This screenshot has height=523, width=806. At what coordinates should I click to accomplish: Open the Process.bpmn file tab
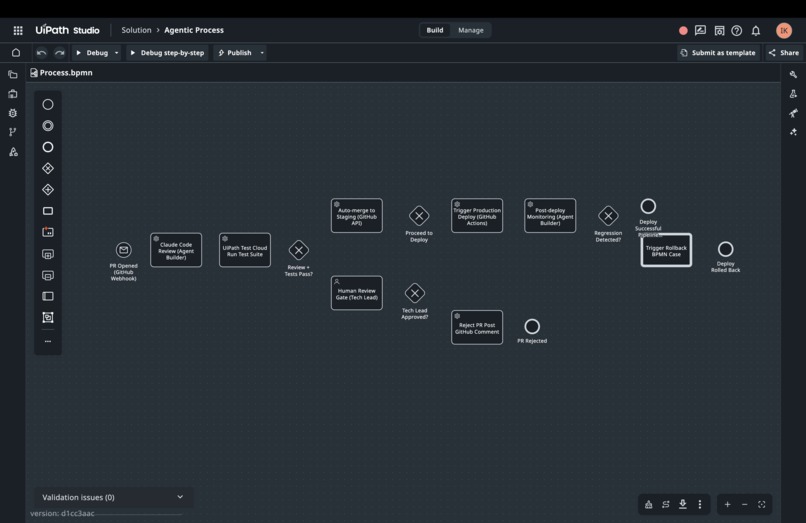pos(62,73)
